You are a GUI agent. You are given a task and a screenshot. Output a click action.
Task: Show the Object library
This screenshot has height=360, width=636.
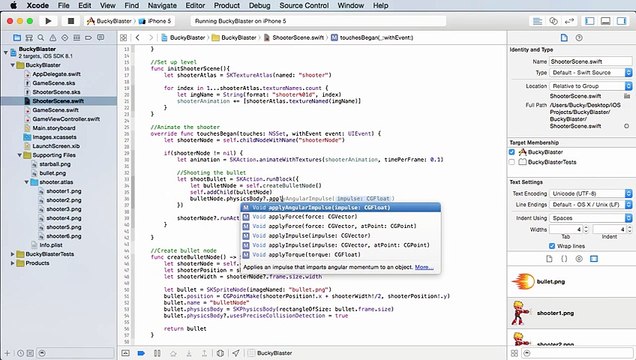pyautogui.click(x=579, y=259)
